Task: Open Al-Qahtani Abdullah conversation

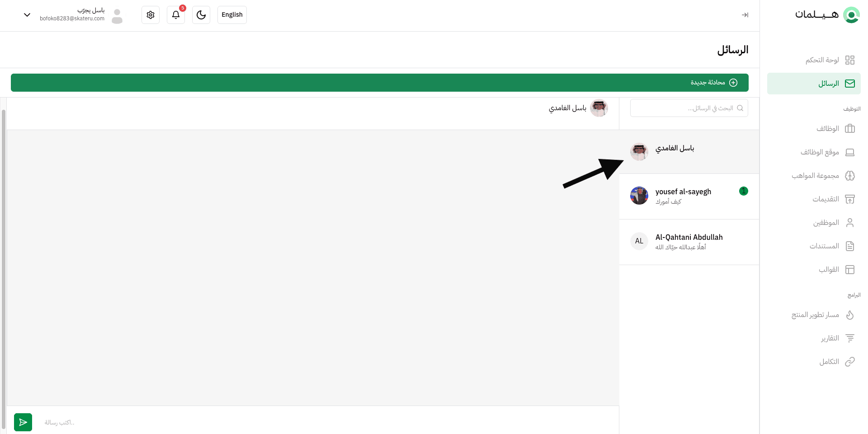Action: pos(689,242)
